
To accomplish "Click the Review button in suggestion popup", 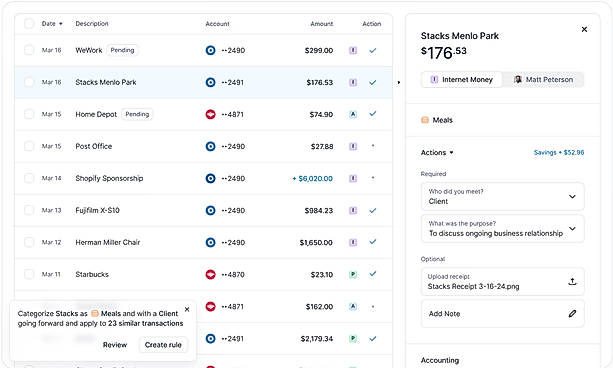I will click(115, 345).
